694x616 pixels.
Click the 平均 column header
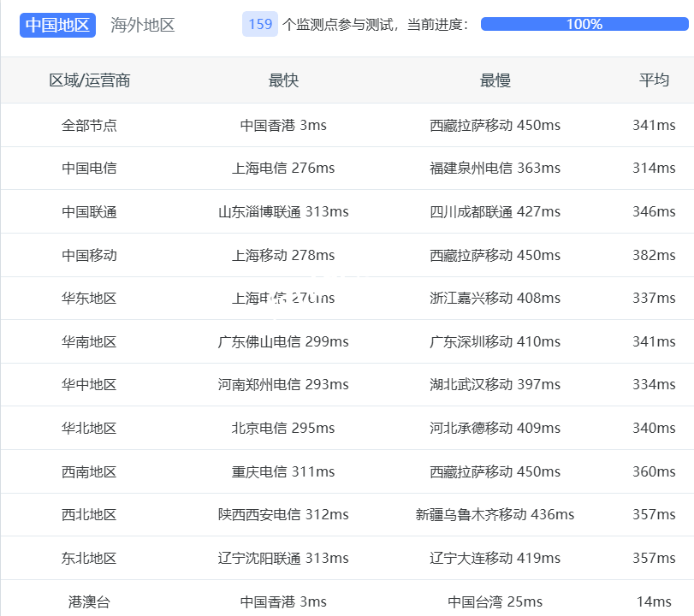(654, 80)
